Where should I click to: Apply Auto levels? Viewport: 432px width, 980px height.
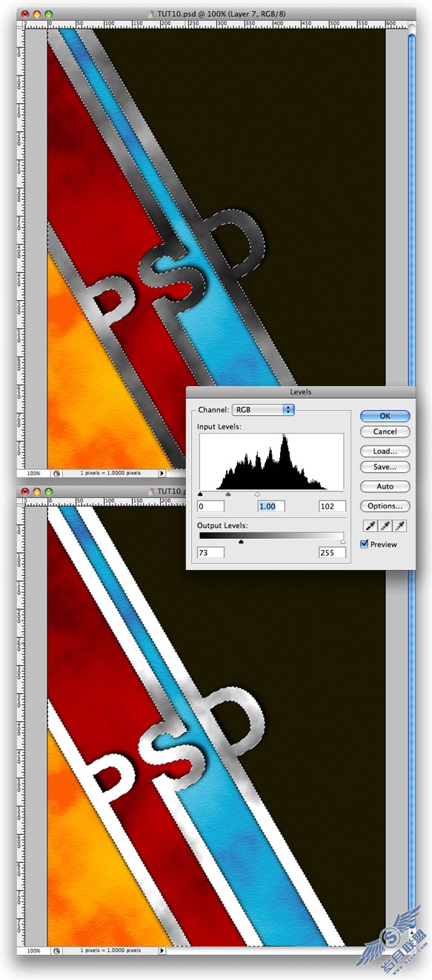[x=385, y=486]
